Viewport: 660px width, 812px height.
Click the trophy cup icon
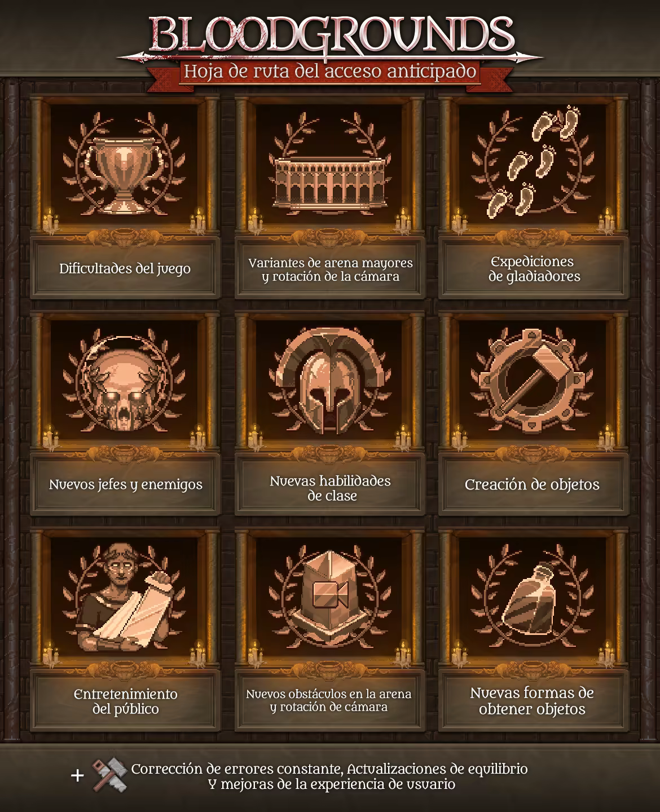coord(125,173)
